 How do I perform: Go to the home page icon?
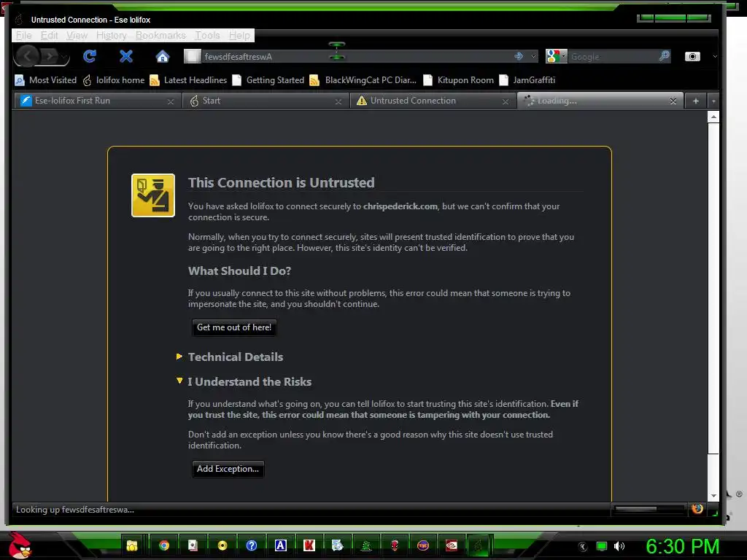tap(163, 56)
